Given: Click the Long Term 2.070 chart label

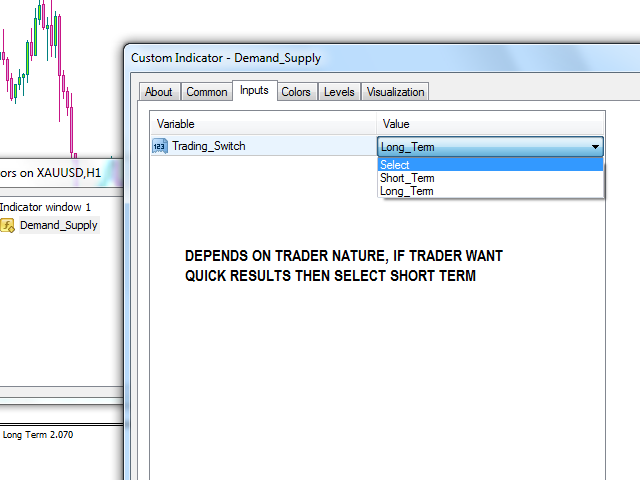Looking at the screenshot, I should tap(38, 435).
